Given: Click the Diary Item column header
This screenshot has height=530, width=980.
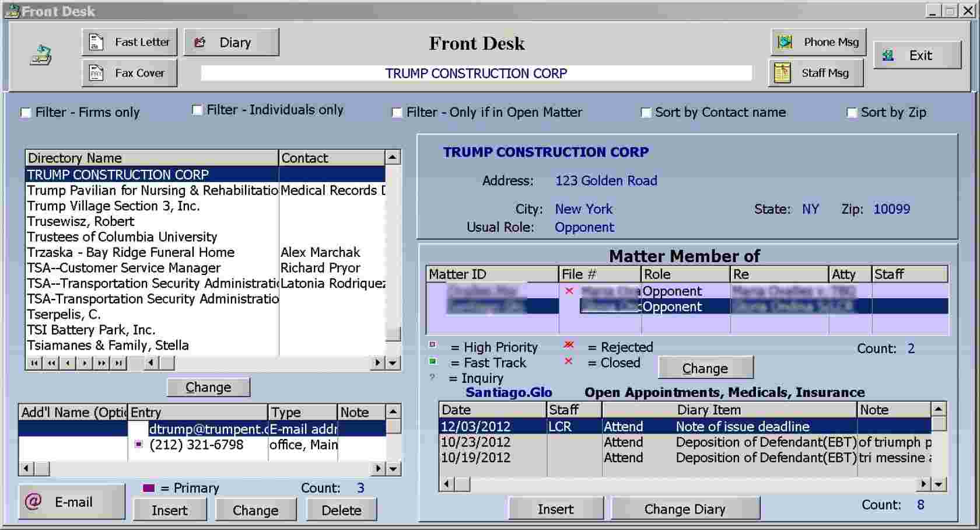Looking at the screenshot, I should (x=729, y=410).
